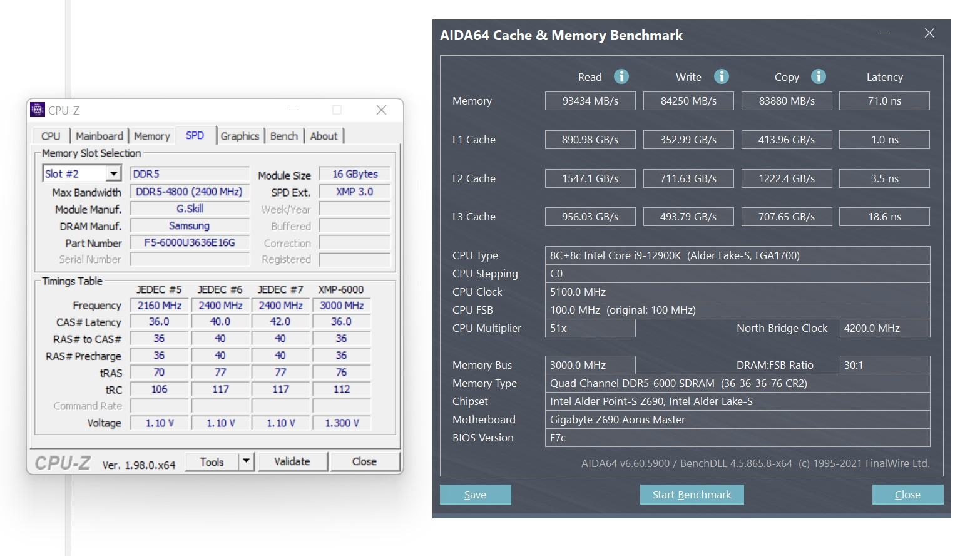This screenshot has height=556, width=980.
Task: Click the XMP-6000 voltage cell 1.300 V
Action: pos(341,423)
